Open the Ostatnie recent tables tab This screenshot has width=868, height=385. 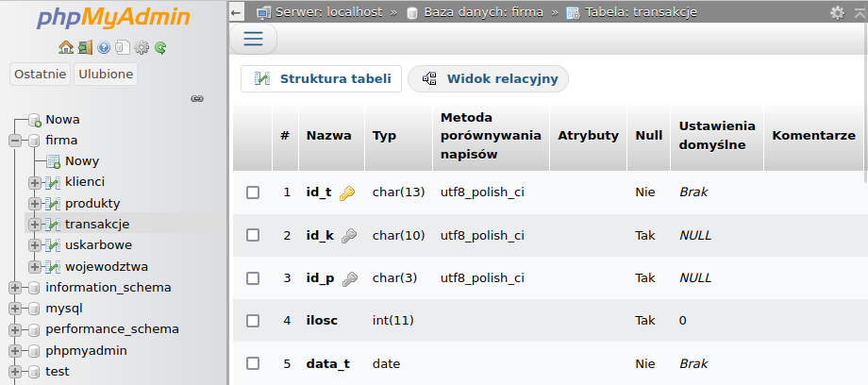coord(40,75)
